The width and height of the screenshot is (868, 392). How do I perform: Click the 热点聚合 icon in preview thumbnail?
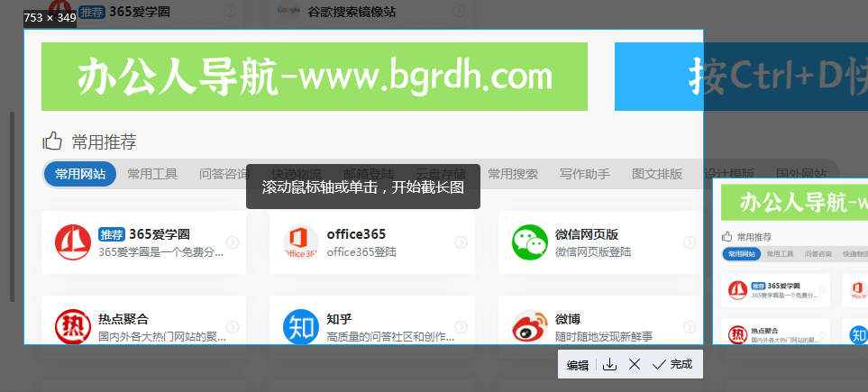click(x=737, y=334)
